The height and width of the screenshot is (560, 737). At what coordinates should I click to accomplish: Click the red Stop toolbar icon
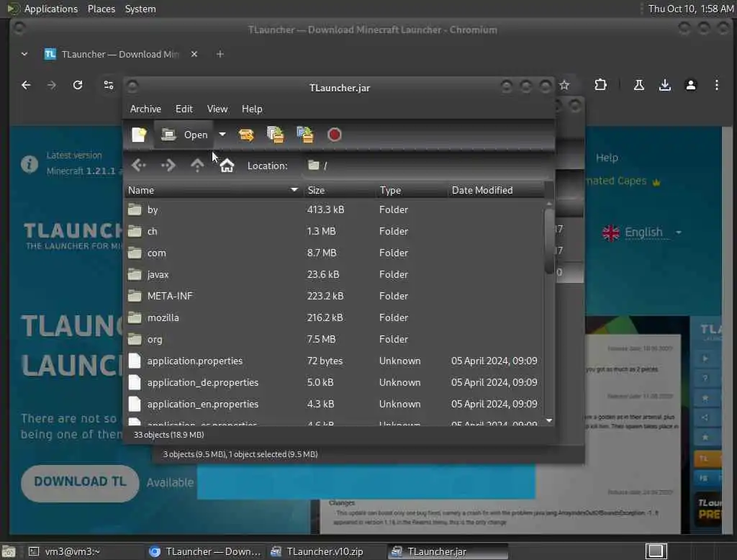(x=334, y=135)
